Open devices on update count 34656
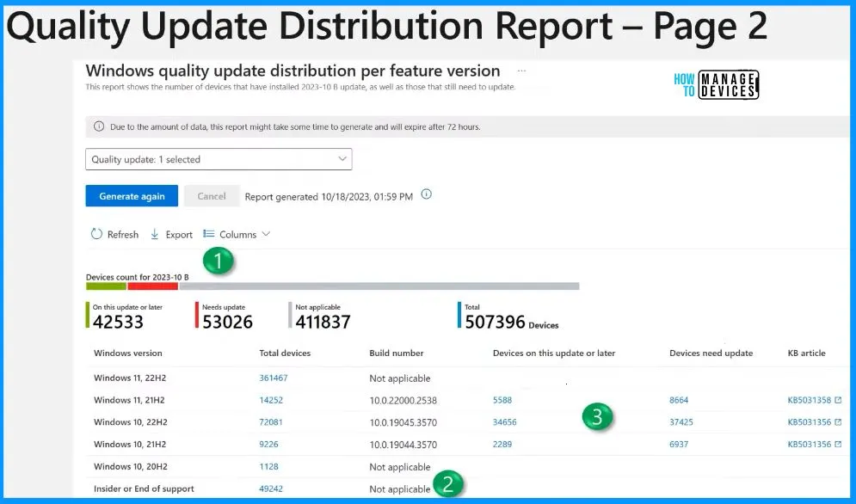The width and height of the screenshot is (856, 504). click(504, 422)
